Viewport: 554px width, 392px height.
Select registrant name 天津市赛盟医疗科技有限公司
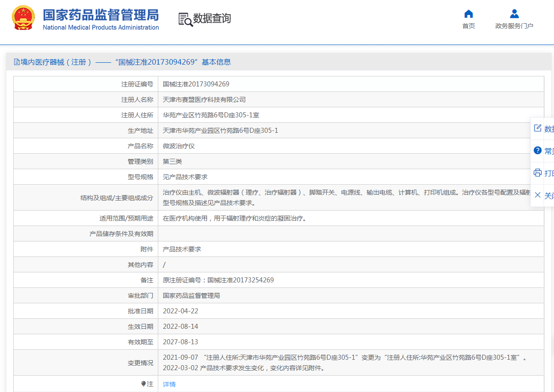204,100
